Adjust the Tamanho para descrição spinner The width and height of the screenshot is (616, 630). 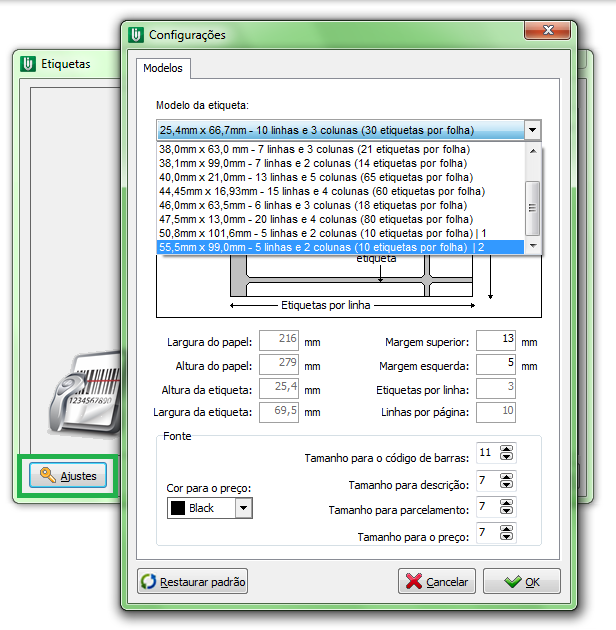506,480
